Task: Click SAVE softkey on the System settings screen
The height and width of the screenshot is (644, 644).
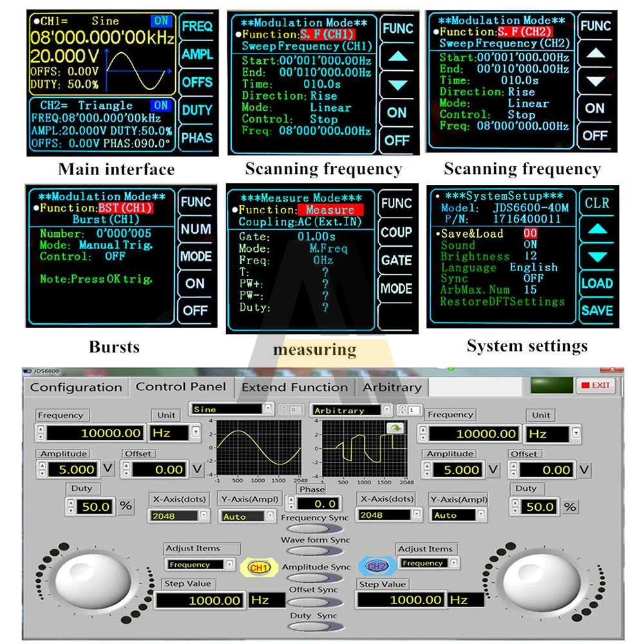Action: click(x=597, y=310)
